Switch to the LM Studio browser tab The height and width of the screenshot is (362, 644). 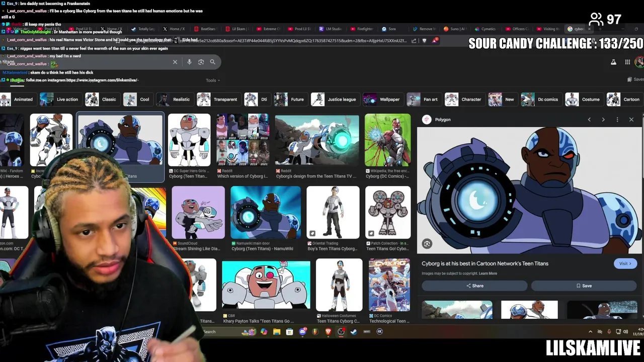331,29
